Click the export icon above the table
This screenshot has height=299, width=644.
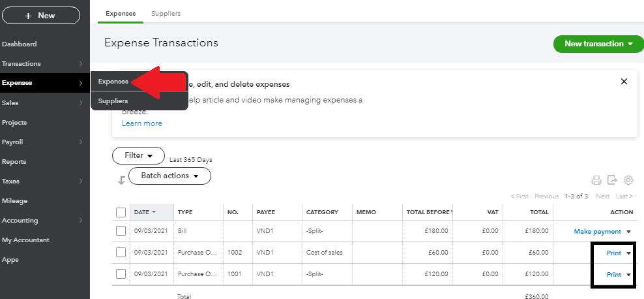point(612,180)
